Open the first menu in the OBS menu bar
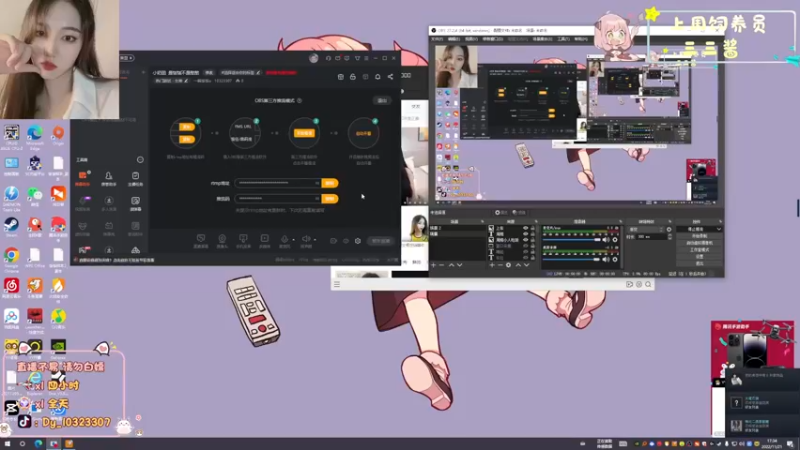This screenshot has height=450, width=800. [x=437, y=39]
